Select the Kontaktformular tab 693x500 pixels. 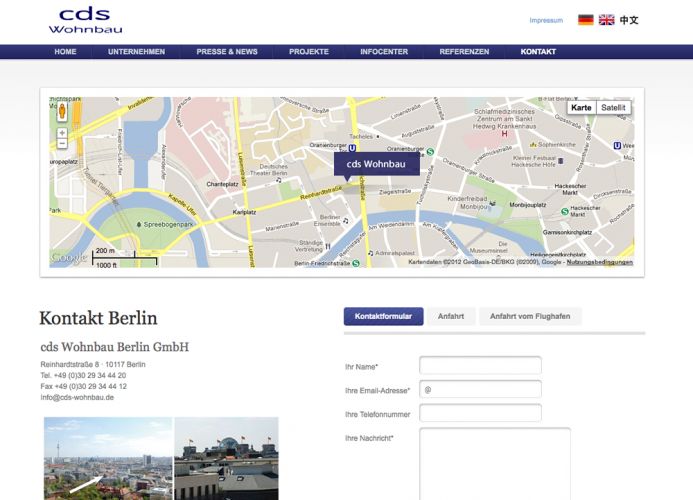pos(384,317)
